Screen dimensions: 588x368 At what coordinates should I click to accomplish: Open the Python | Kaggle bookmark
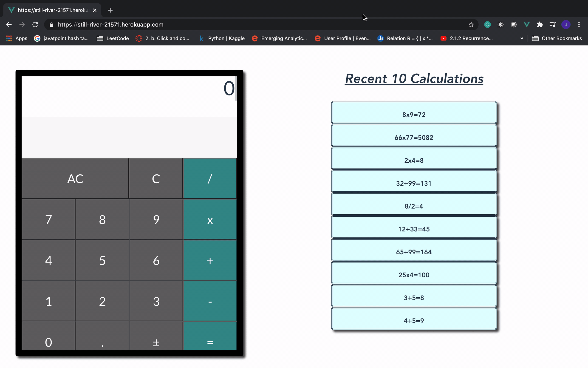(x=222, y=38)
